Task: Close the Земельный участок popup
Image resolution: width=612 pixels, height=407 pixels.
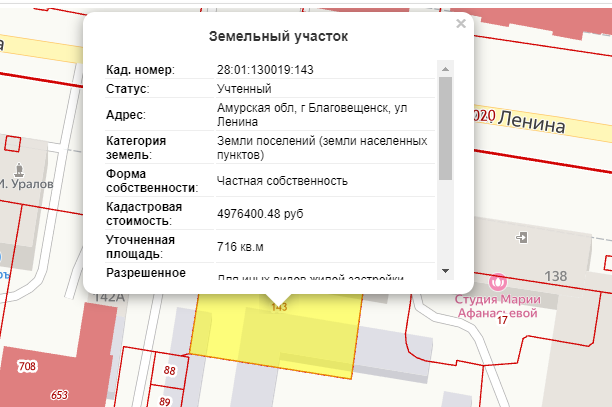Action: point(460,24)
